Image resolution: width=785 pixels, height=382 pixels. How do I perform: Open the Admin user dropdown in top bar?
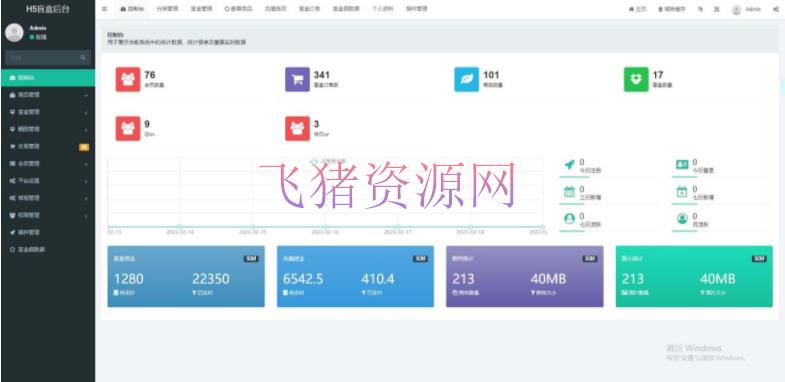click(746, 9)
